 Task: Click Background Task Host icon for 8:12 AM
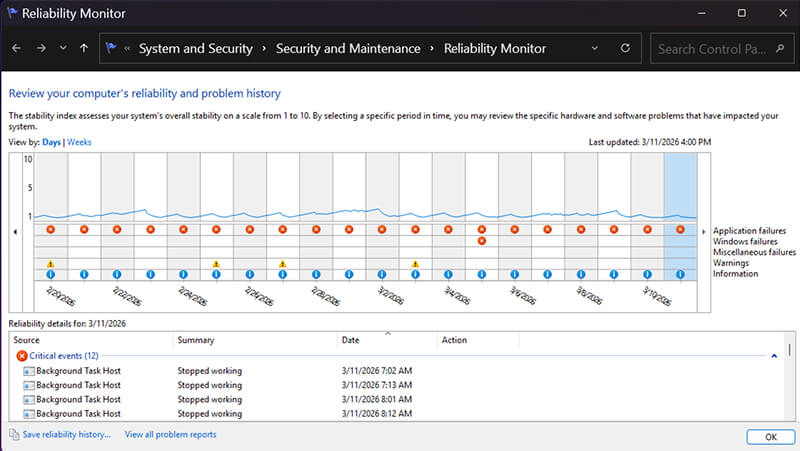(29, 414)
